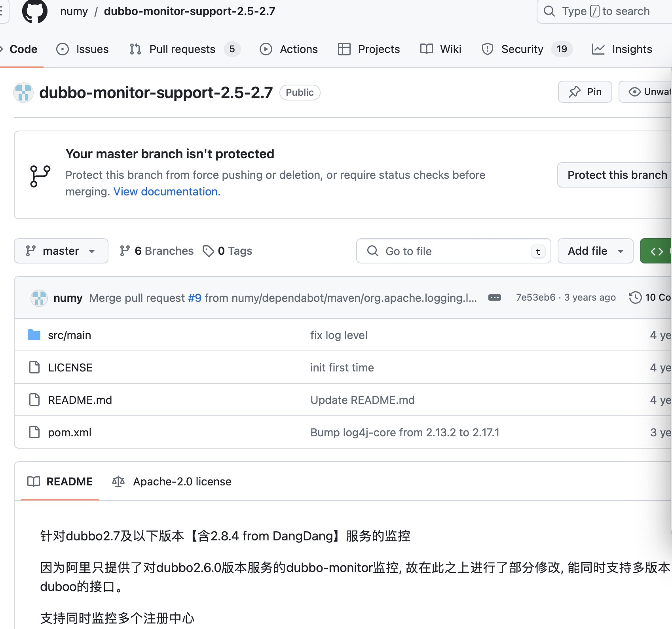Open the Issues tab
The width and height of the screenshot is (672, 629).
click(x=82, y=49)
